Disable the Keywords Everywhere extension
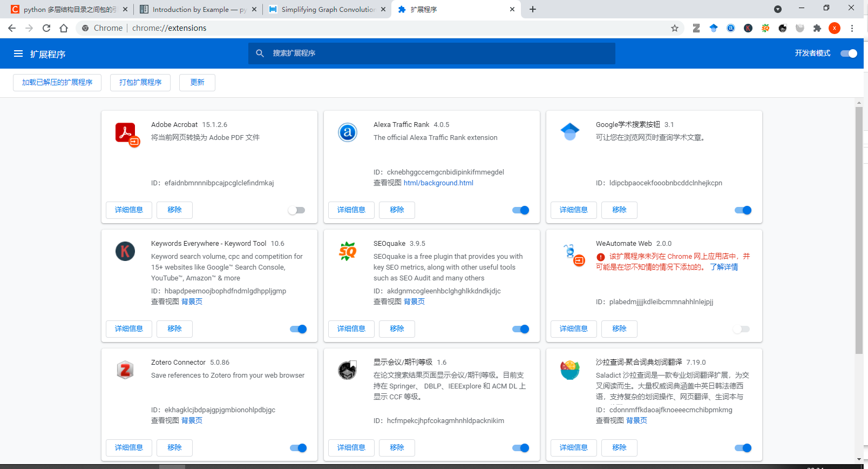 point(299,329)
